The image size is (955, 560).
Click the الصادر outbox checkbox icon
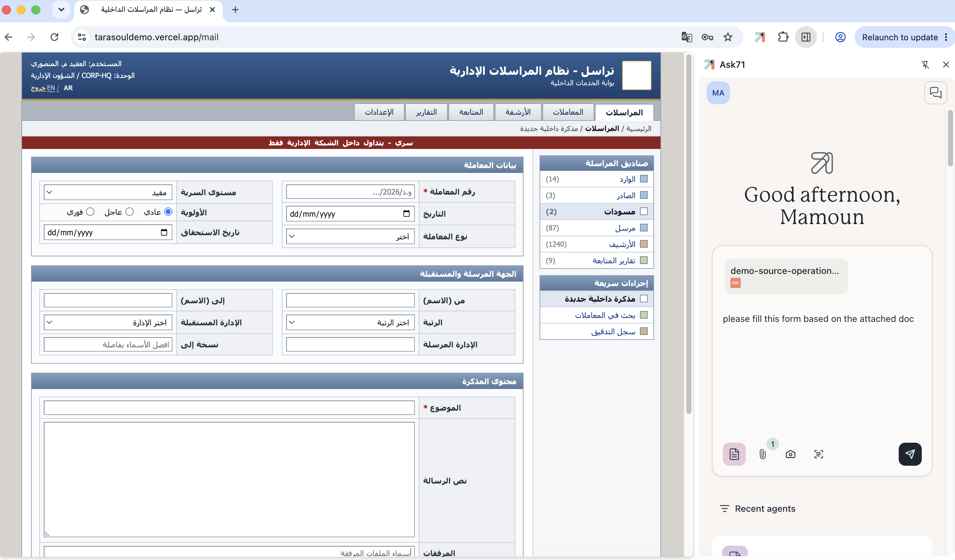click(x=644, y=195)
